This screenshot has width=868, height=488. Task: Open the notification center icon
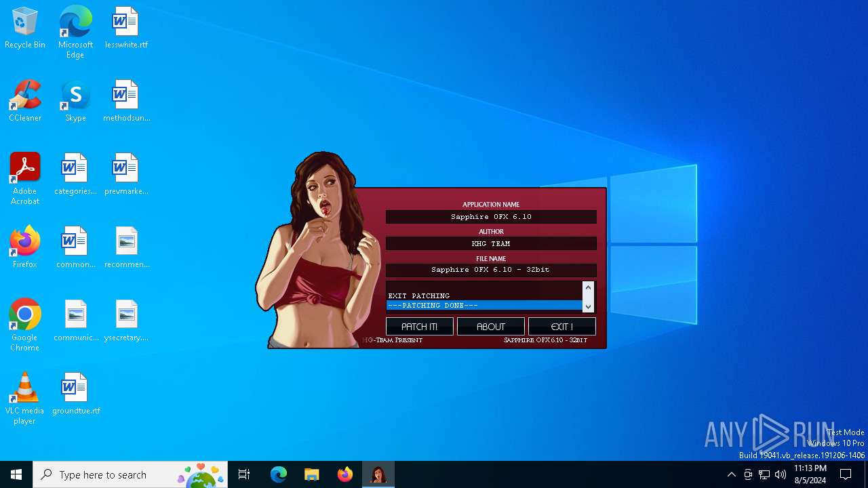click(846, 474)
